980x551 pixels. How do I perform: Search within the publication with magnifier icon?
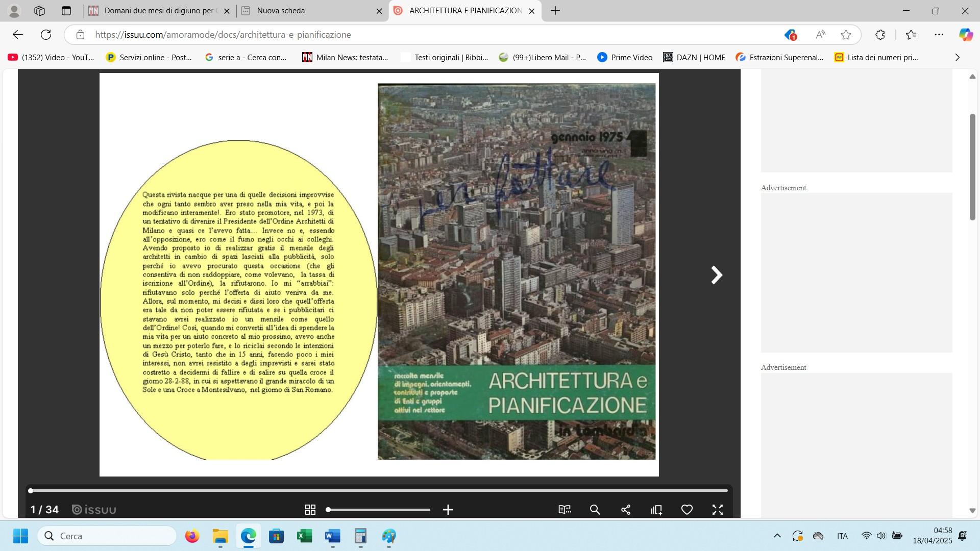tap(595, 510)
